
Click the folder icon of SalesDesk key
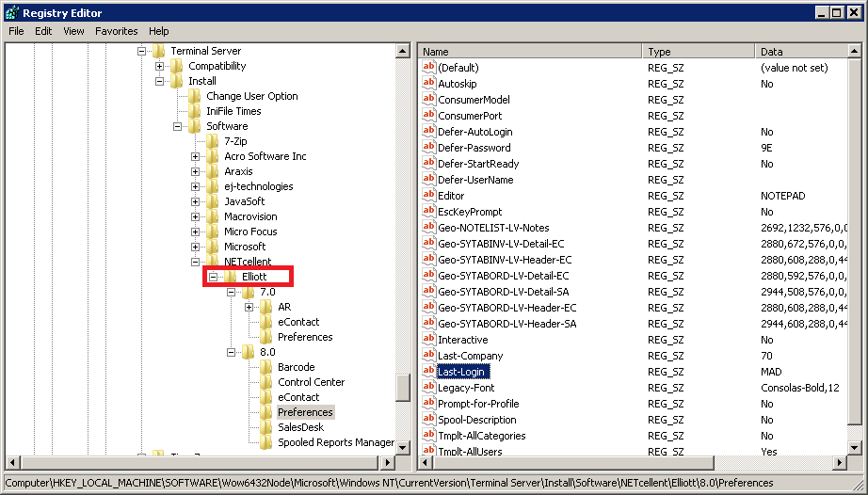tap(265, 427)
